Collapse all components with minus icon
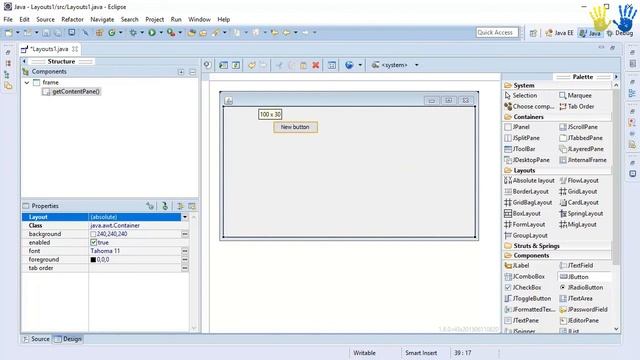The image size is (640, 360). tap(192, 72)
